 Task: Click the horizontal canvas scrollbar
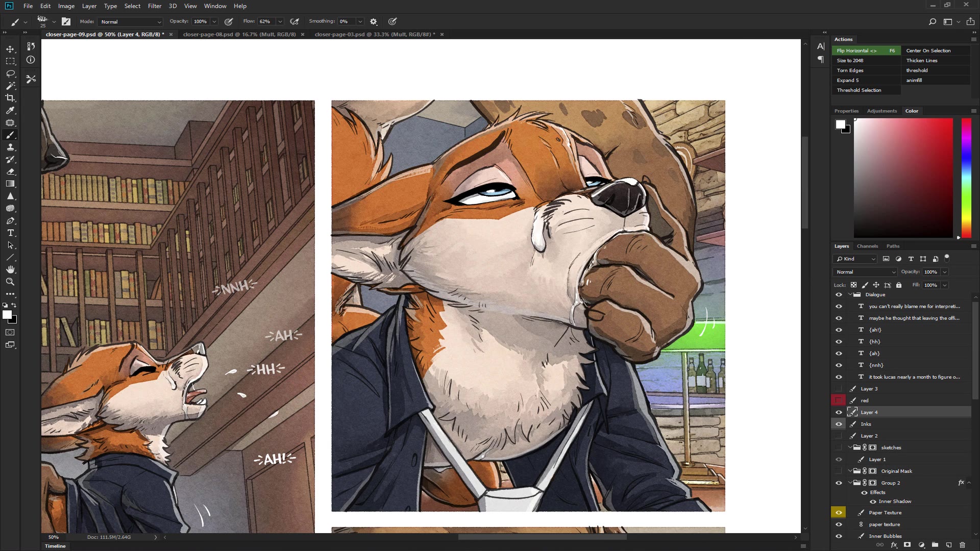click(542, 537)
